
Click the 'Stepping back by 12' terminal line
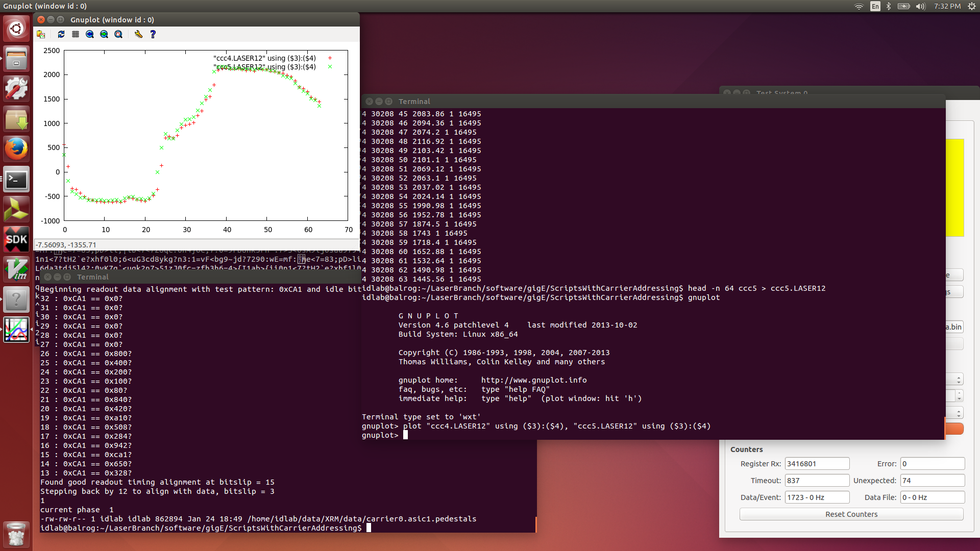click(157, 491)
